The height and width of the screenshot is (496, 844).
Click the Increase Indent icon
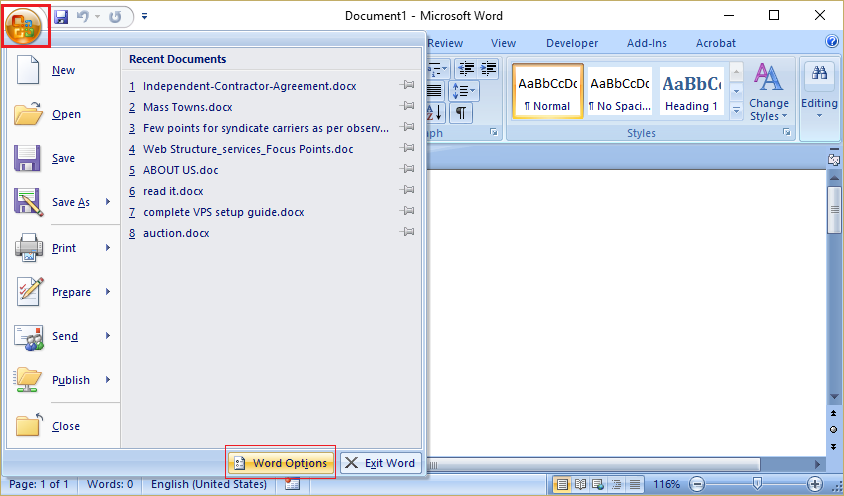pos(488,69)
